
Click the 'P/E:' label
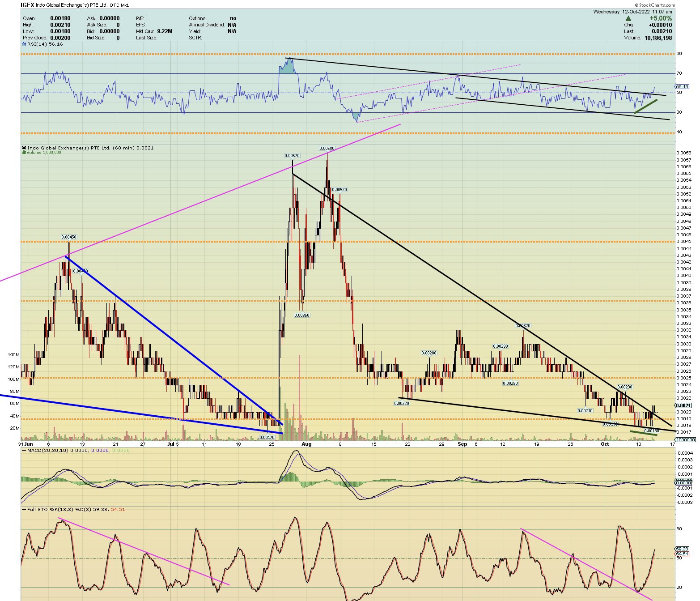click(140, 18)
